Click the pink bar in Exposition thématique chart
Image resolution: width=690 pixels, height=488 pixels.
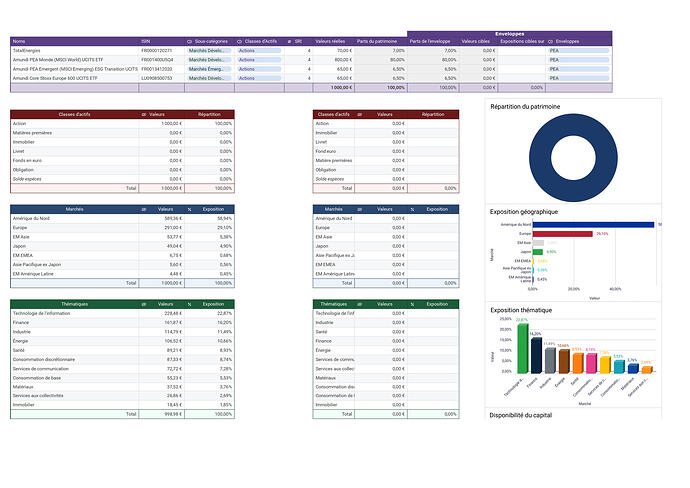591,363
